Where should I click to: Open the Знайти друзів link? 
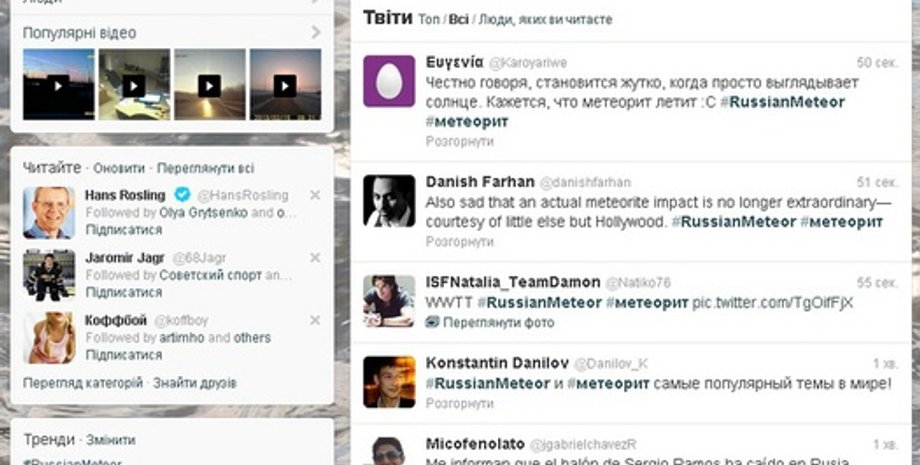(x=195, y=383)
